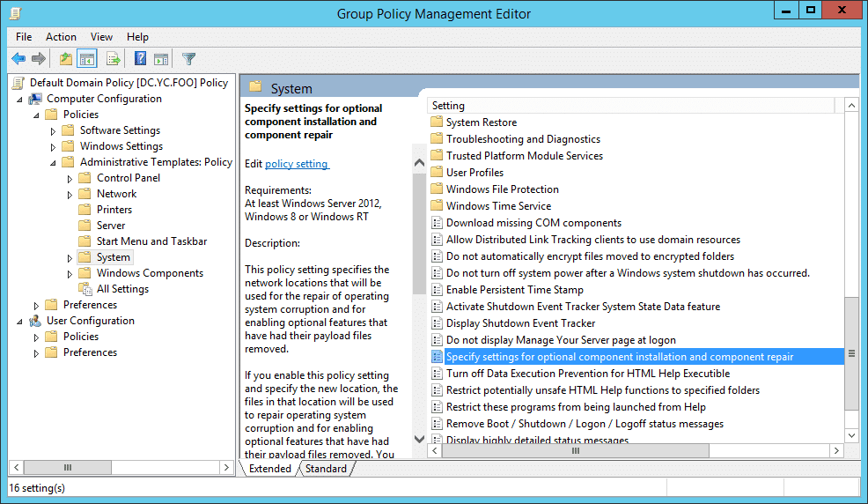
Task: Expand the Control Panel tree node
Action: [70, 178]
